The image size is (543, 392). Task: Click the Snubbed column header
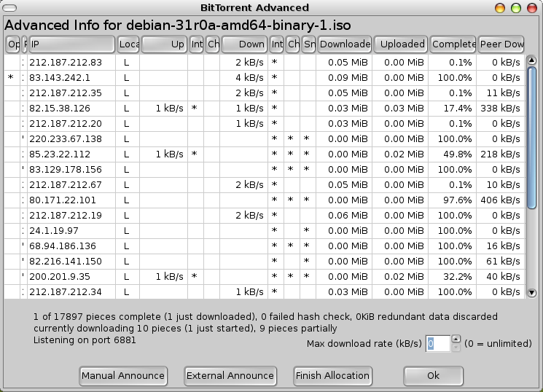308,44
